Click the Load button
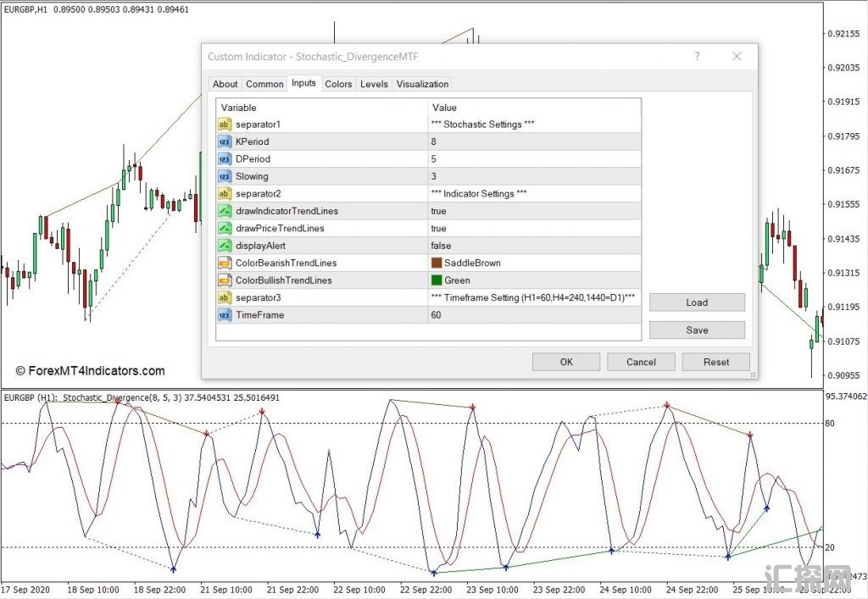Image resolution: width=868 pixels, height=599 pixels. pyautogui.click(x=697, y=302)
